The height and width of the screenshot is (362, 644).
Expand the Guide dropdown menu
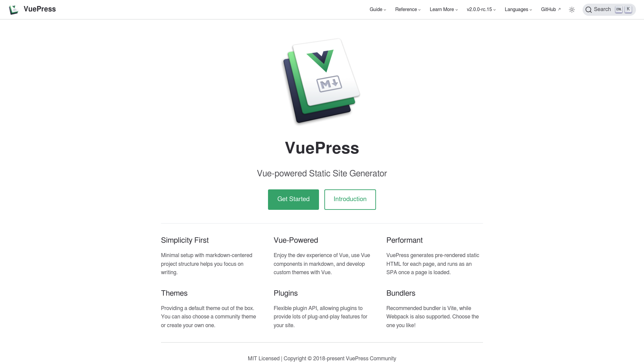point(378,9)
